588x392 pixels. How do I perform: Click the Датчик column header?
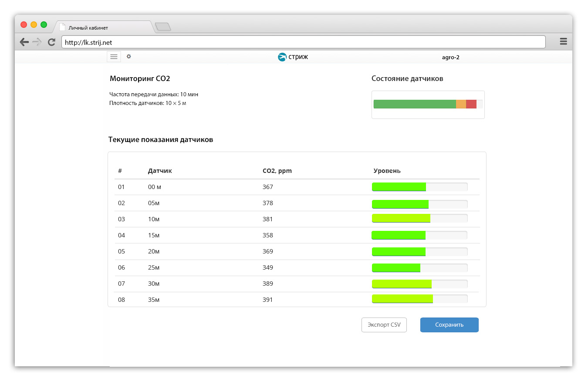point(160,171)
